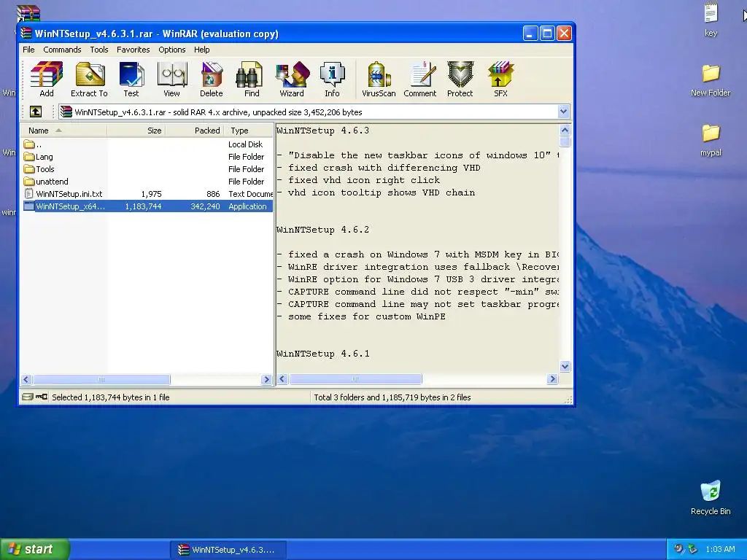Screen dimensions: 747x560
Task: Click the 1,975 size value
Action: 152,194
